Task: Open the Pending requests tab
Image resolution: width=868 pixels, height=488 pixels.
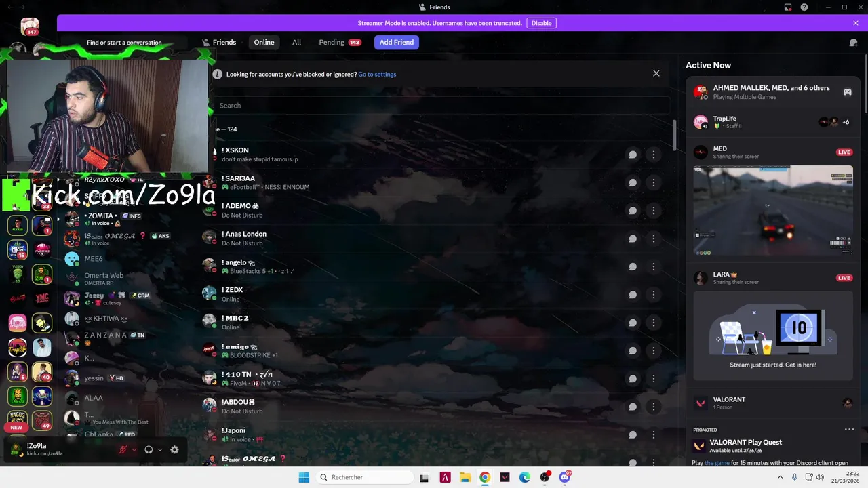Action: (340, 42)
